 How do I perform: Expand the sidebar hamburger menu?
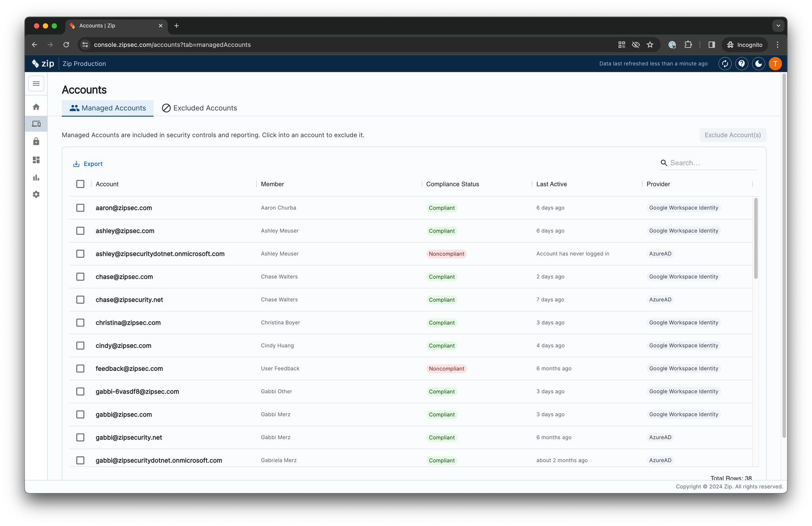(x=36, y=84)
